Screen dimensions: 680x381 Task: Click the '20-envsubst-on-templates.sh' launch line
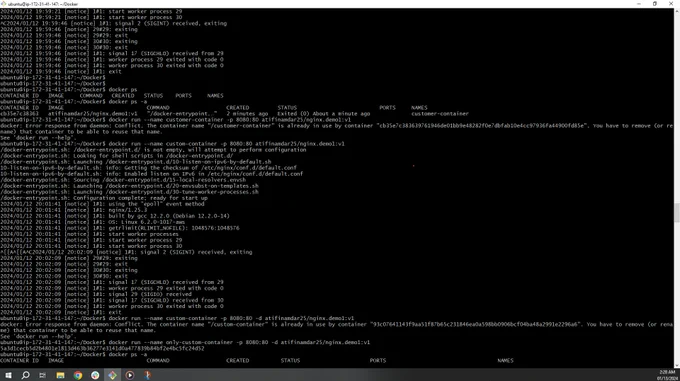[x=129, y=186]
